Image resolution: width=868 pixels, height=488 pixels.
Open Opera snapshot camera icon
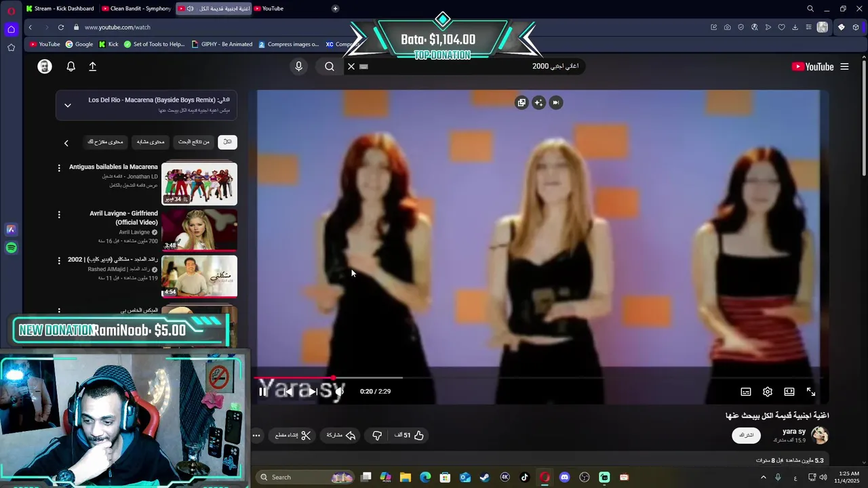(x=727, y=27)
